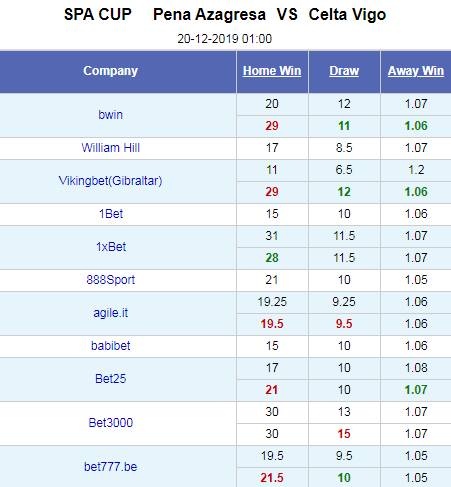This screenshot has width=451, height=487.
Task: Select Bet25's green 1.07 away odds
Action: tap(416, 390)
